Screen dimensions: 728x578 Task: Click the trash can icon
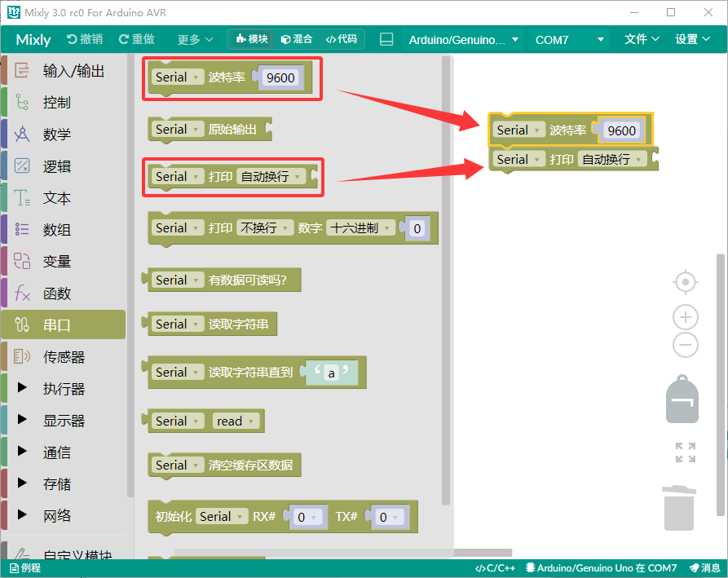[679, 508]
